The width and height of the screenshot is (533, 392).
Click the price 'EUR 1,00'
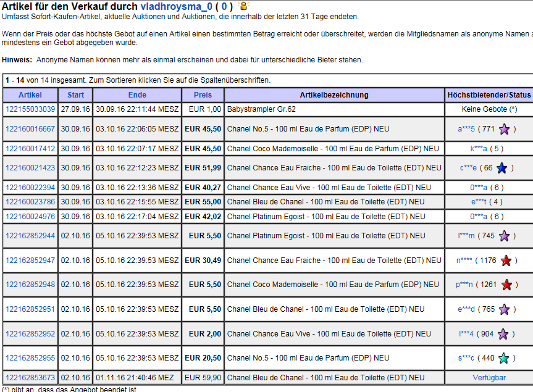tap(205, 109)
